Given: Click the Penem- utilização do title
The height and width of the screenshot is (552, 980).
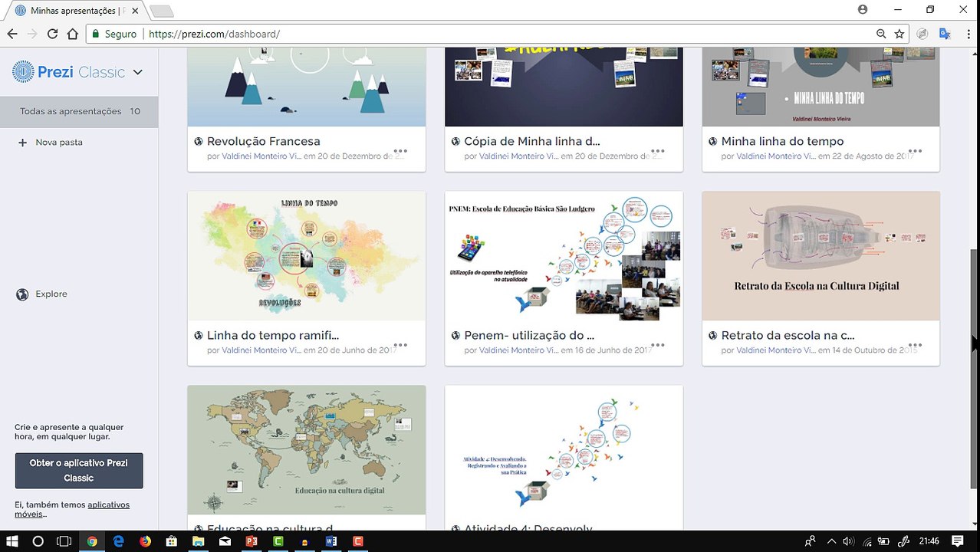Looking at the screenshot, I should pos(529,335).
